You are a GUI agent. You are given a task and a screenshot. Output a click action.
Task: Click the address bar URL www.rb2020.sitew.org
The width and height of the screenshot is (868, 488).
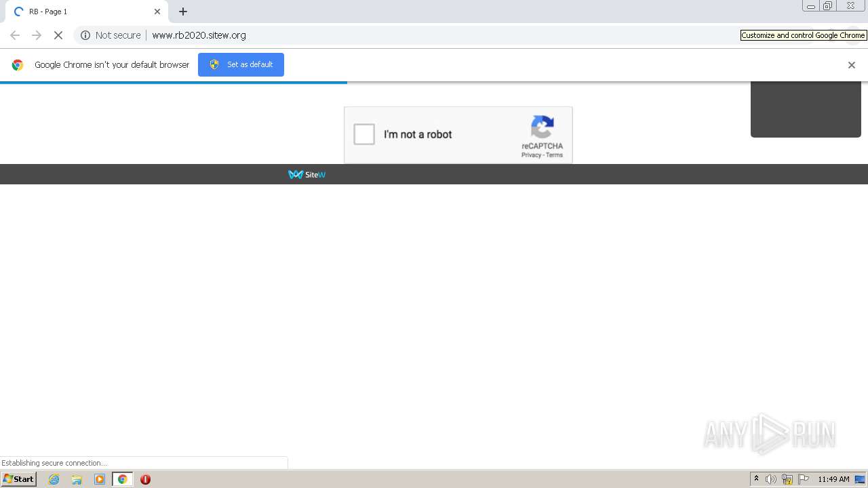point(199,35)
